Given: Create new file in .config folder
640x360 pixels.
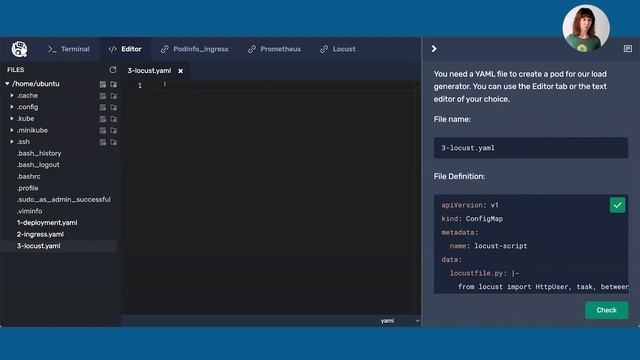Looking at the screenshot, I should 103,107.
